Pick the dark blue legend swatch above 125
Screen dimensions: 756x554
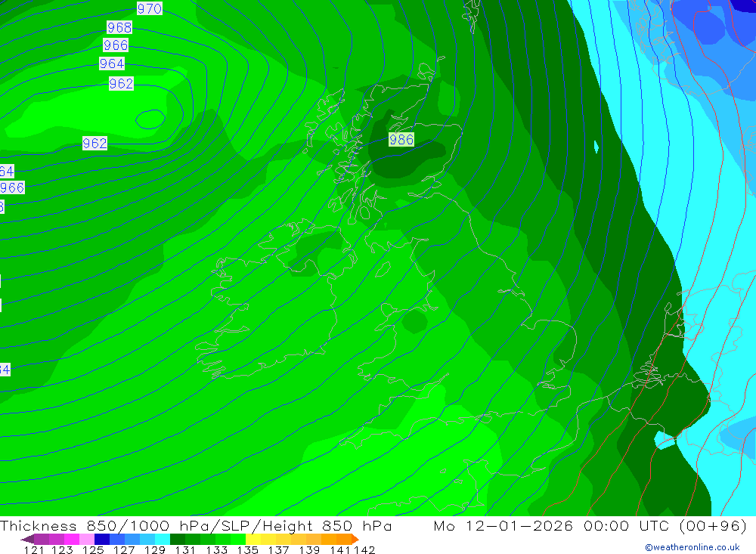[102, 539]
